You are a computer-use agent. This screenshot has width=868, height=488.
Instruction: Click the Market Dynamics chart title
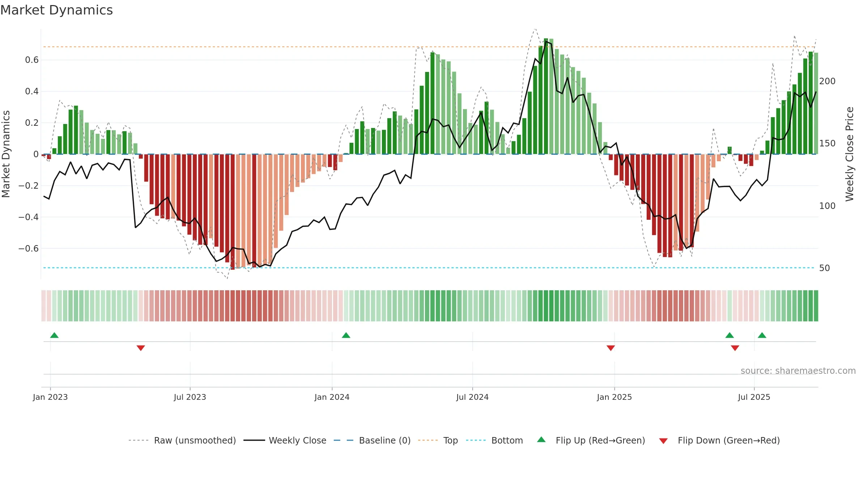56,10
